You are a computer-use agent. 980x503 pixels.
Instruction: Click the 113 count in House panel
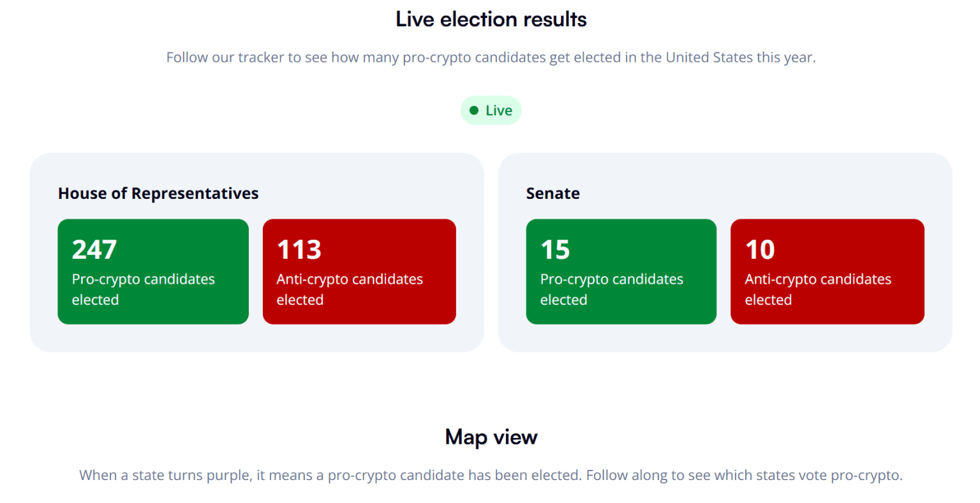[299, 249]
